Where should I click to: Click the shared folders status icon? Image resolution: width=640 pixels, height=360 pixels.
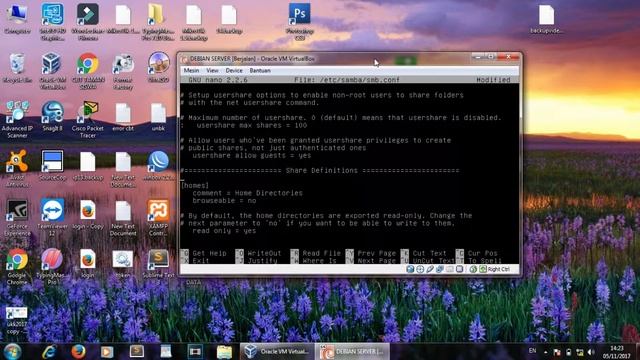coord(440,269)
